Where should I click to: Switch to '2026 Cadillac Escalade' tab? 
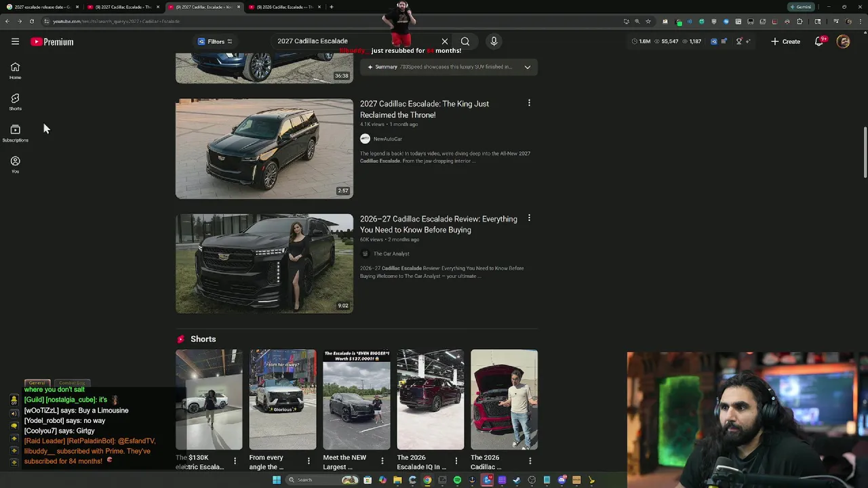tap(283, 7)
